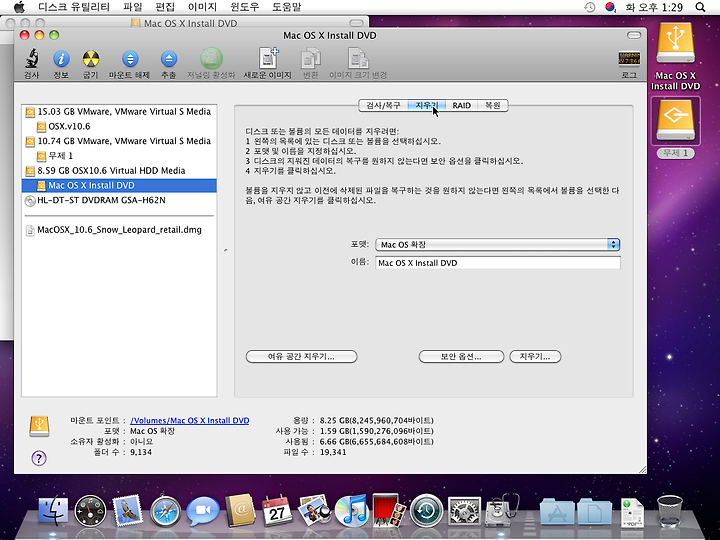Click the 이름 name input field
Image resolution: width=720 pixels, height=540 pixels.
pos(498,263)
